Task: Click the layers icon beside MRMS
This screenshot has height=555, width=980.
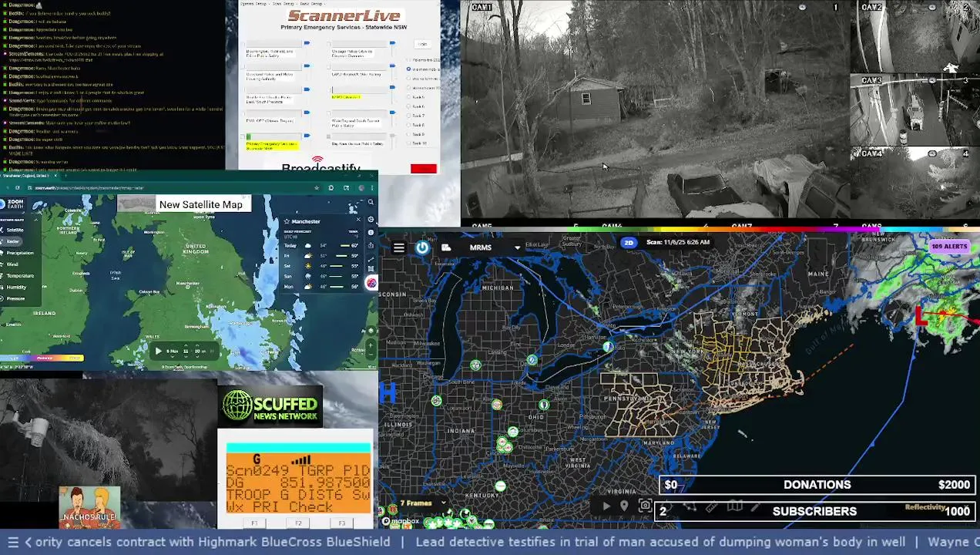Action: point(446,247)
